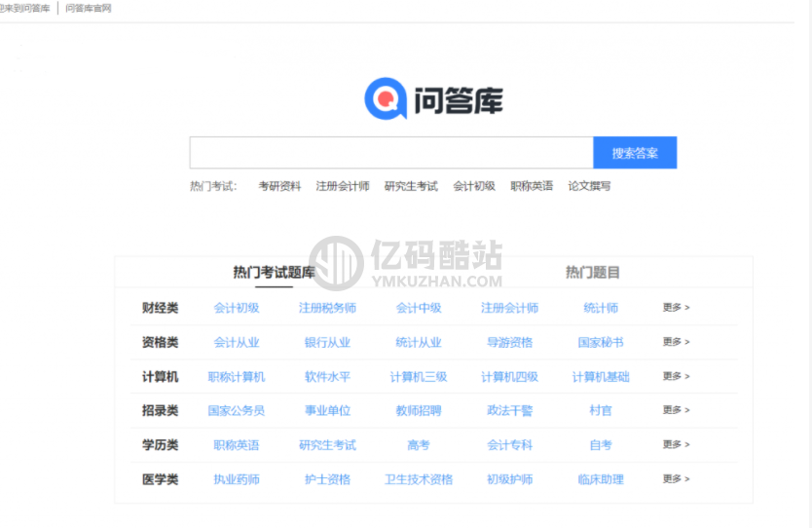Open the 计算机基础 question bank
812x528 pixels.
[x=601, y=377]
